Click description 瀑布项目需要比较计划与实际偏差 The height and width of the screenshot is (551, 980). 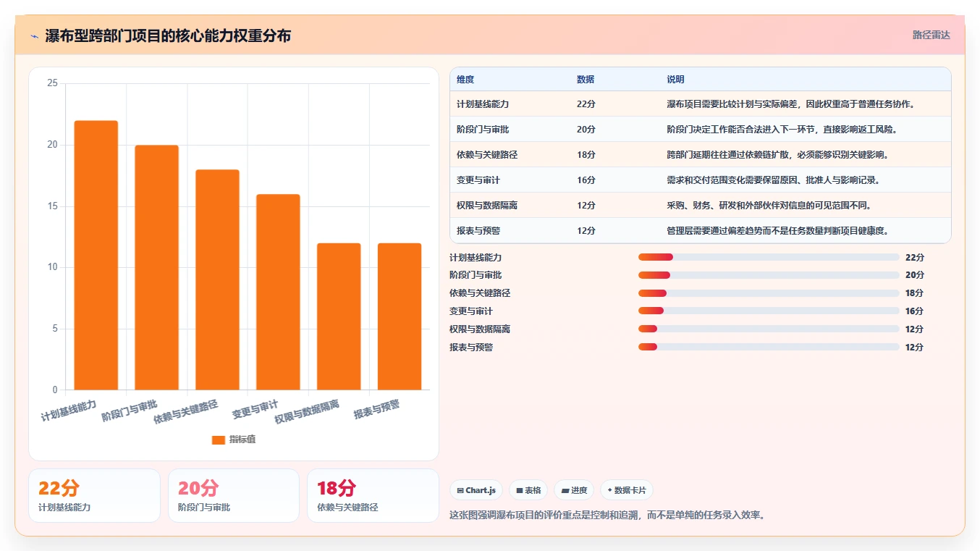[791, 104]
